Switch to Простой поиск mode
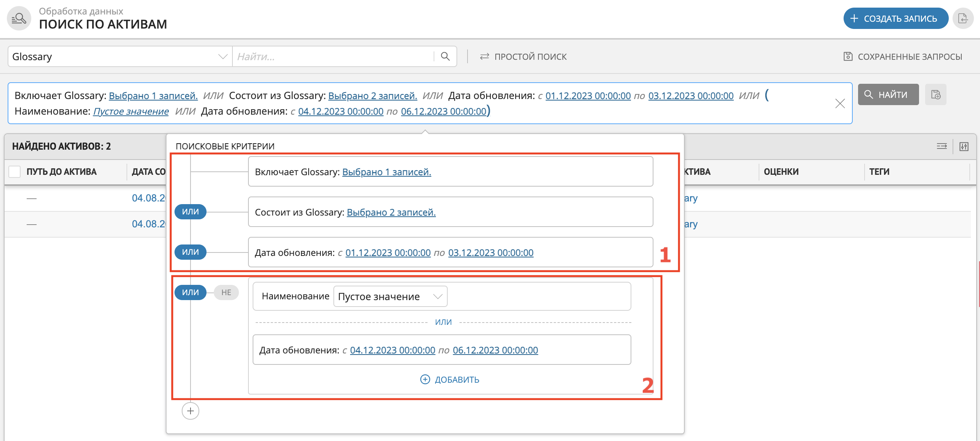 (x=523, y=56)
